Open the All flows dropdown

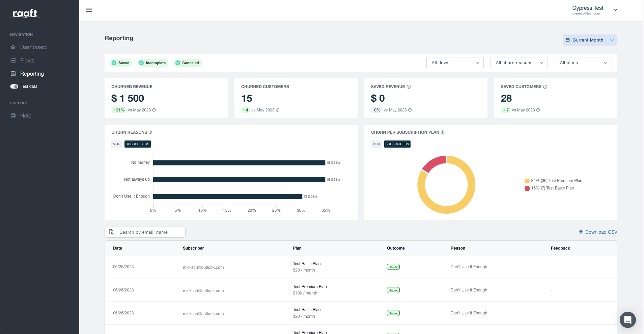pos(455,63)
